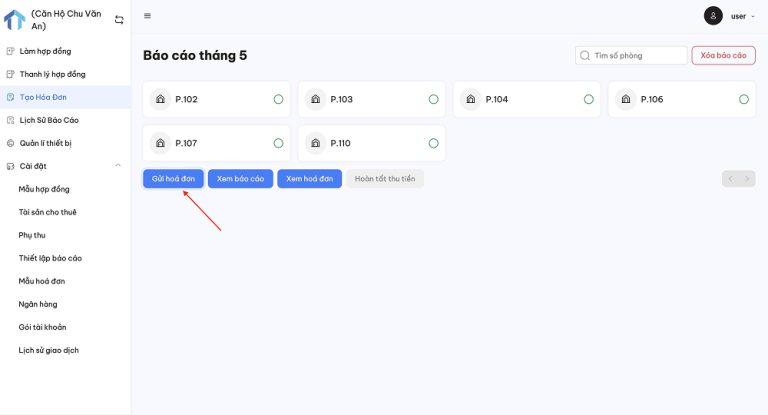This screenshot has height=415, width=768.
Task: Open Lịch Sử Báo Cáo menu item
Action: (x=49, y=120)
